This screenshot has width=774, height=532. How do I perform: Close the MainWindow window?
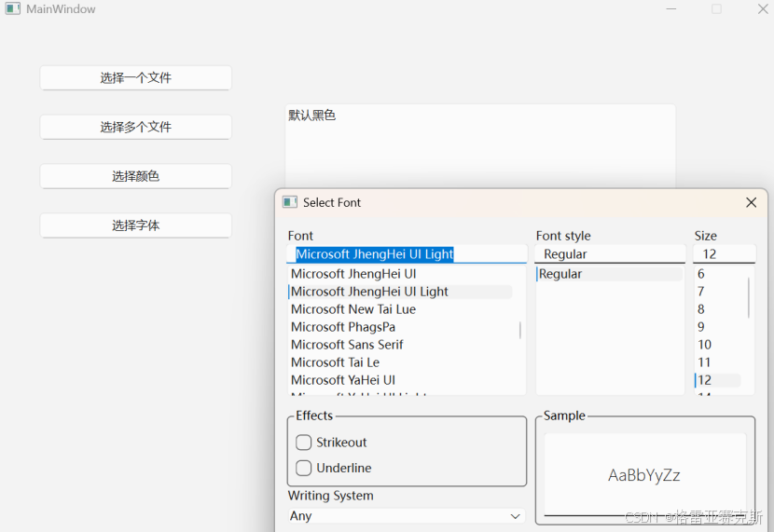(x=763, y=9)
